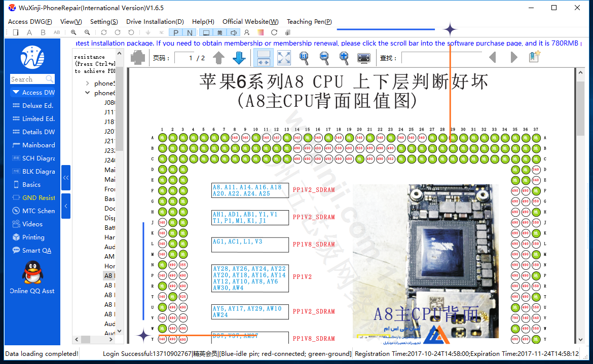Go to previous page with up arrow
Image resolution: width=593 pixels, height=364 pixels.
pyautogui.click(x=218, y=58)
